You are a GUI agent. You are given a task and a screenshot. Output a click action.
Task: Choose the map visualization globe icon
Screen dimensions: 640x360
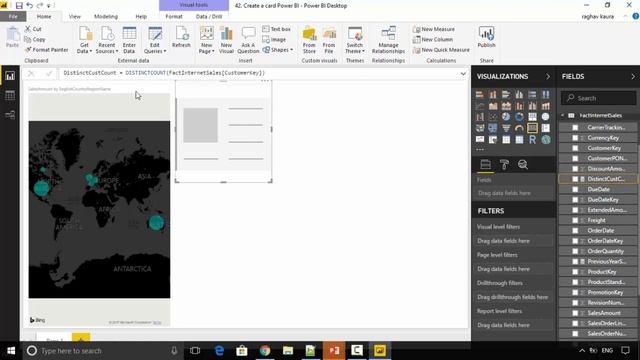tap(545, 117)
